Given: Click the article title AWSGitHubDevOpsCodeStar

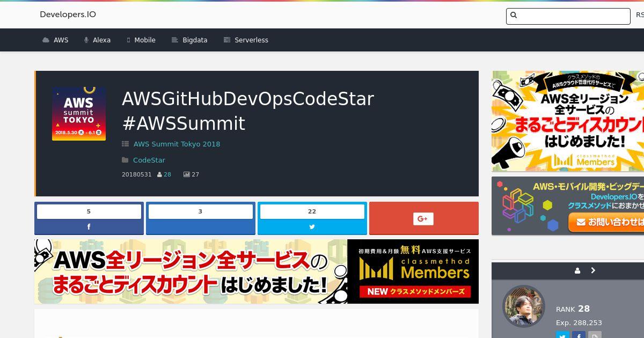Looking at the screenshot, I should tap(248, 111).
